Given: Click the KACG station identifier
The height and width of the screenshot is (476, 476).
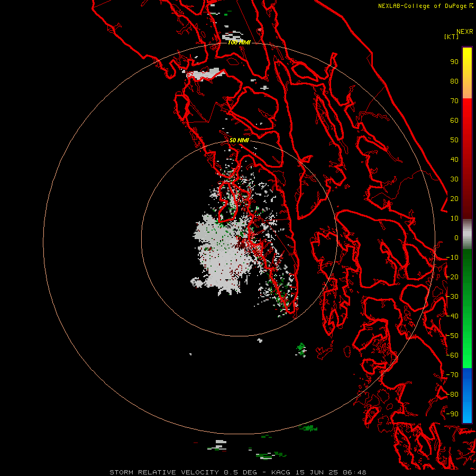Looking at the screenshot, I should (281, 472).
